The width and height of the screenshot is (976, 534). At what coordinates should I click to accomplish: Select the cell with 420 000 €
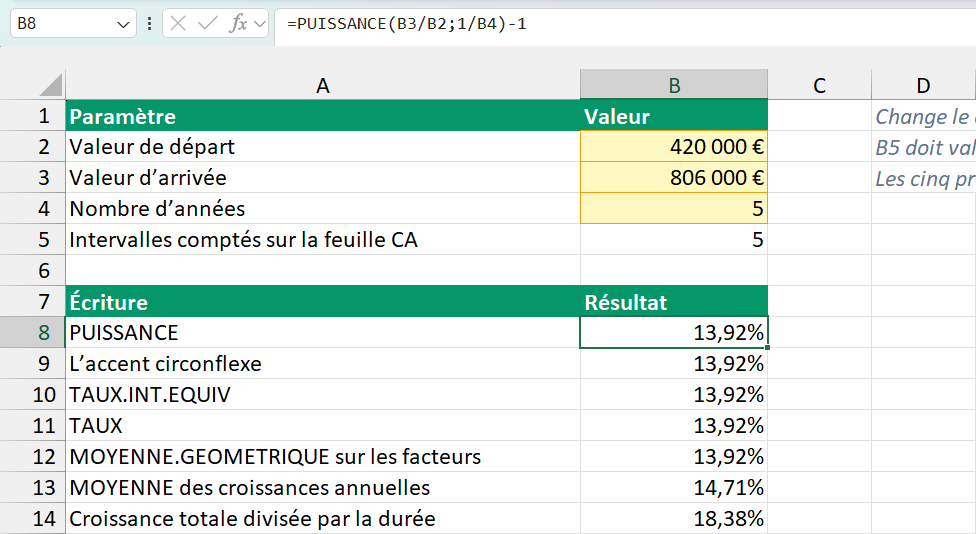[673, 146]
